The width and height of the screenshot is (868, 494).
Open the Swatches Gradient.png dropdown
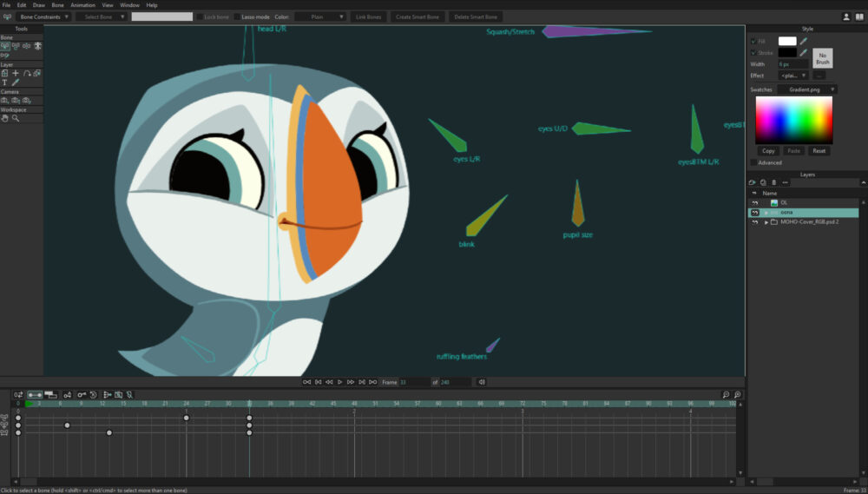pos(807,89)
